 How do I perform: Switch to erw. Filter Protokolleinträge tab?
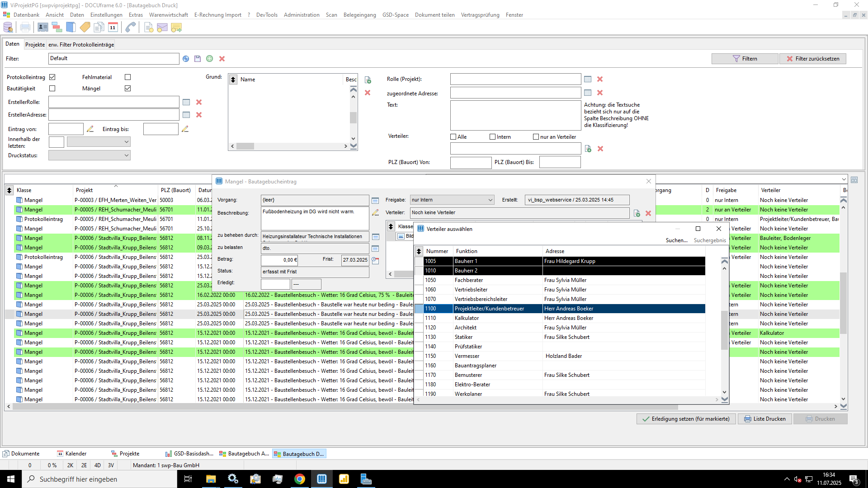point(81,45)
